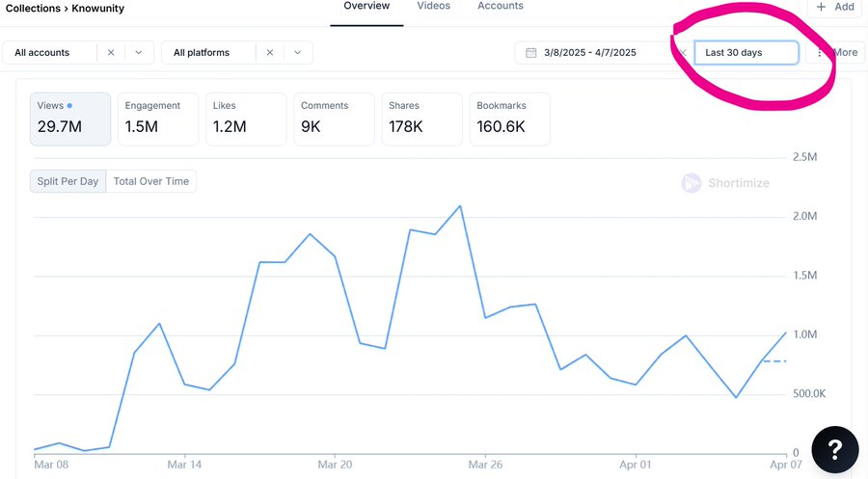The image size is (868, 479).
Task: Select the Views metric card
Action: (69, 119)
